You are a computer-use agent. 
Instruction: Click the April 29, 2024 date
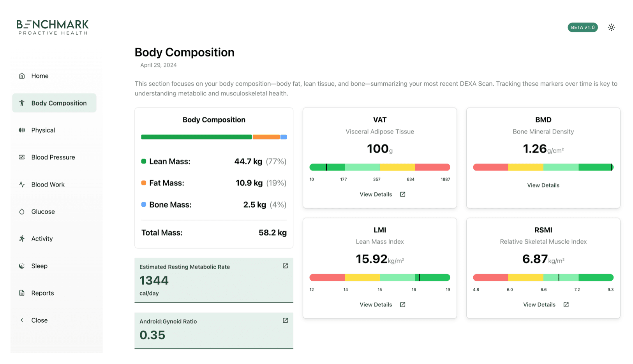tap(159, 65)
